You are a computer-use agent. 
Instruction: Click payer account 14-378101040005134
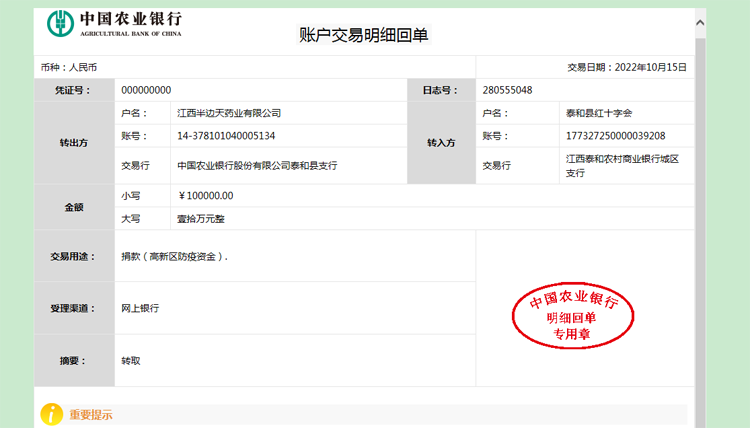(226, 136)
